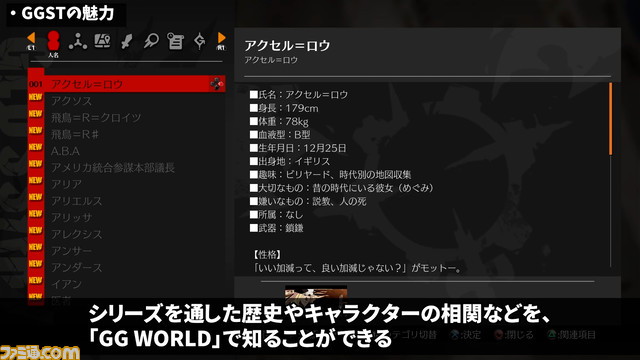This screenshot has height=360, width=640.
Task: Click the 血液型：B型 line
Action: (x=280, y=135)
